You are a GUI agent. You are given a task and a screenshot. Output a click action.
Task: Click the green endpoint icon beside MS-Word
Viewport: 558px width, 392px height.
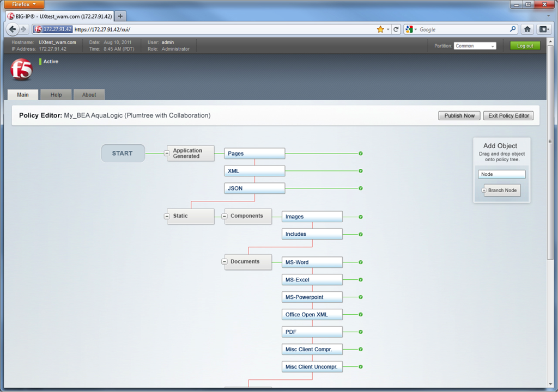361,262
